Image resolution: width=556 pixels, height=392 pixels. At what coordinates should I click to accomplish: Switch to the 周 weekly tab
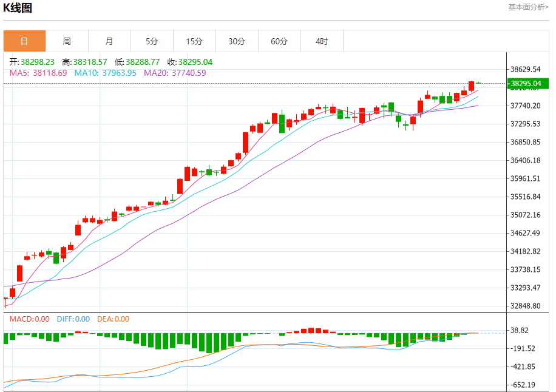[x=67, y=41]
